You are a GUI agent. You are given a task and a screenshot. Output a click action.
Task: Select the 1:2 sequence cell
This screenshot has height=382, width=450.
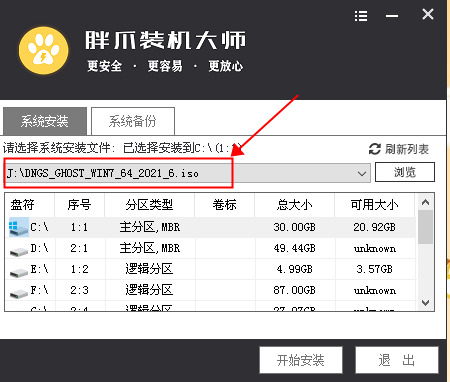tap(79, 269)
